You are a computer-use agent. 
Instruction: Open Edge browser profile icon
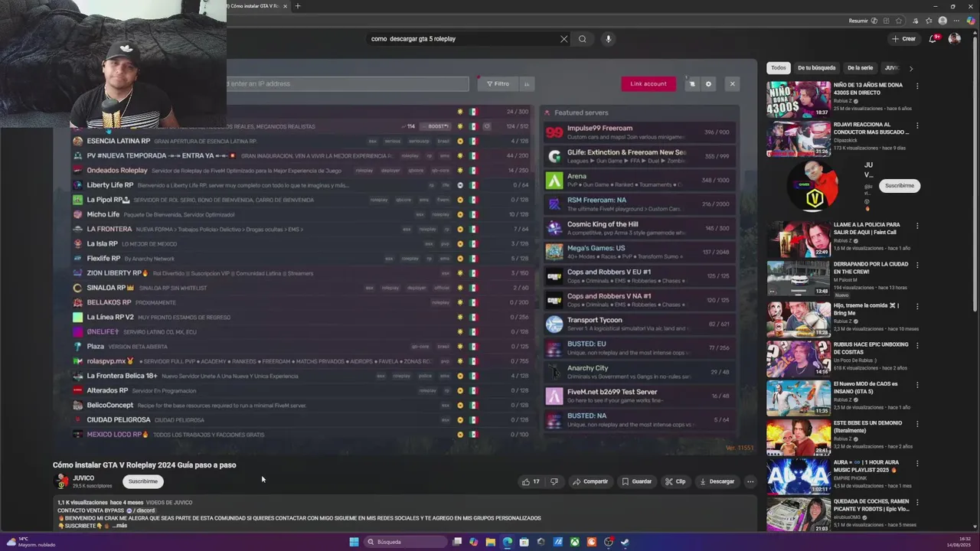pyautogui.click(x=942, y=21)
